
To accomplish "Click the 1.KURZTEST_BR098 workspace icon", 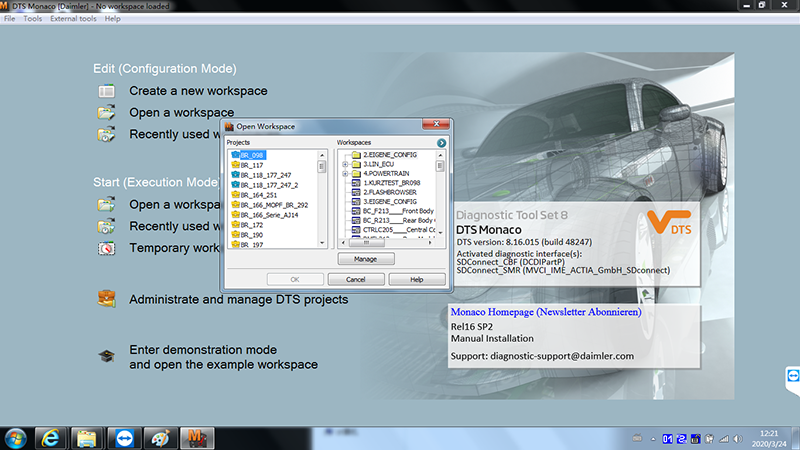I will (356, 183).
